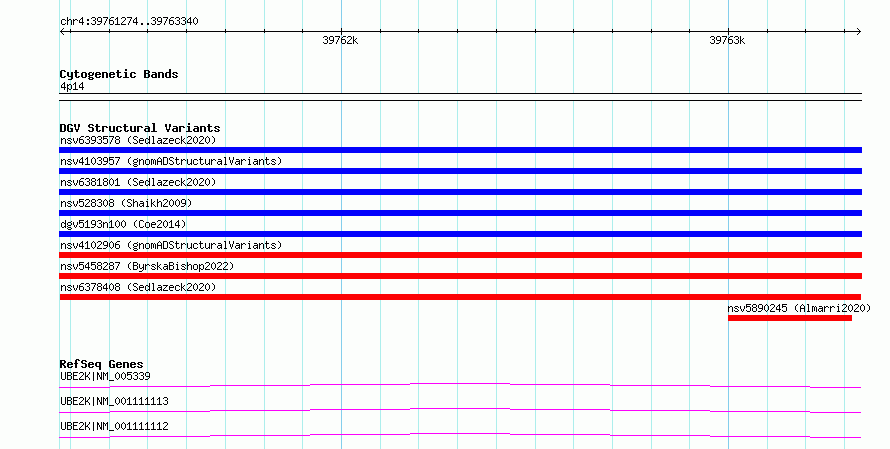Click the blue bar below nsv4103957

pos(460,171)
